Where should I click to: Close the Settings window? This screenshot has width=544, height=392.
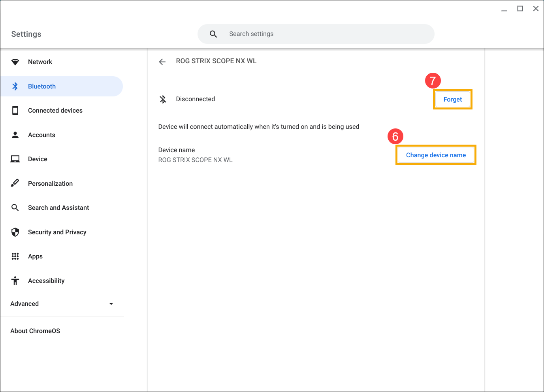(536, 9)
